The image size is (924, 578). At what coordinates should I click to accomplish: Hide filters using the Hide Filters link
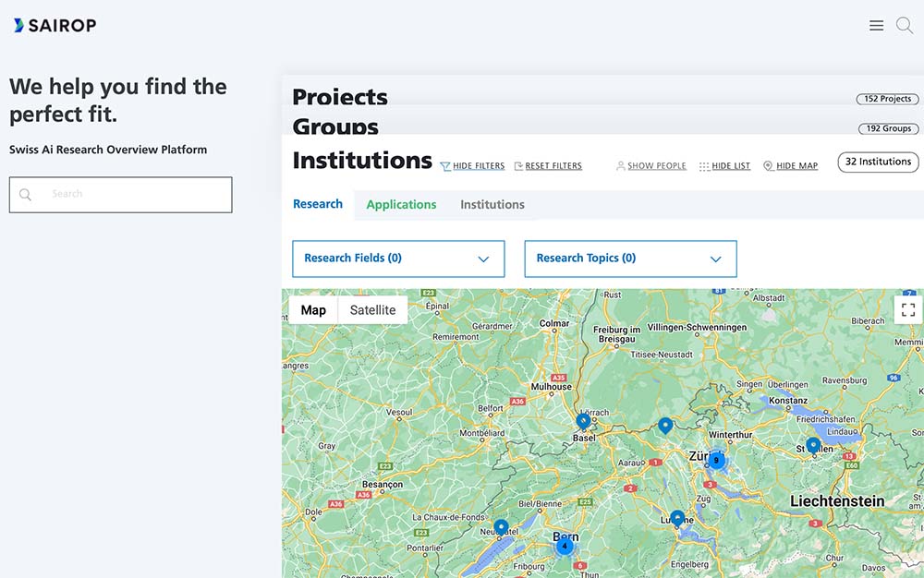[x=472, y=166]
